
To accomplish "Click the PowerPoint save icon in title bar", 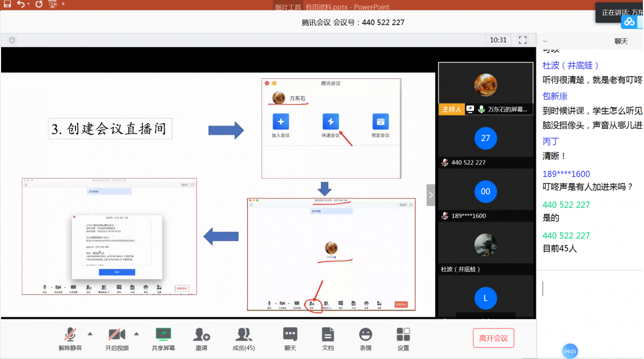I will pyautogui.click(x=7, y=4).
